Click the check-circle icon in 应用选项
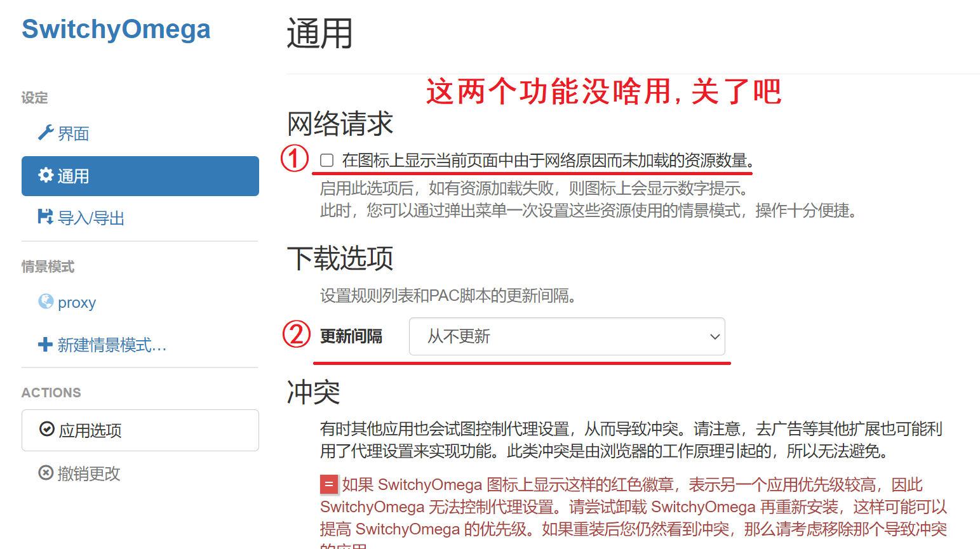Screen dimensions: 980x549 [x=47, y=430]
